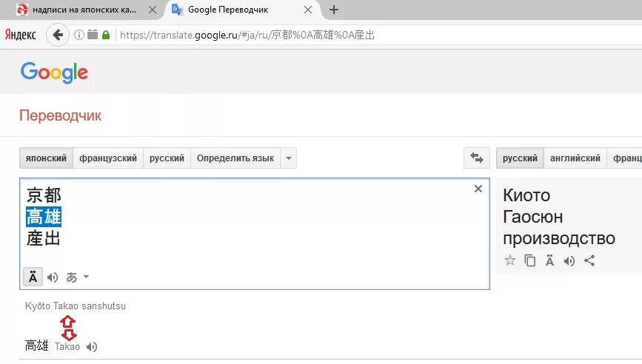Click the tracking protection icon beside the padlock

93,35
